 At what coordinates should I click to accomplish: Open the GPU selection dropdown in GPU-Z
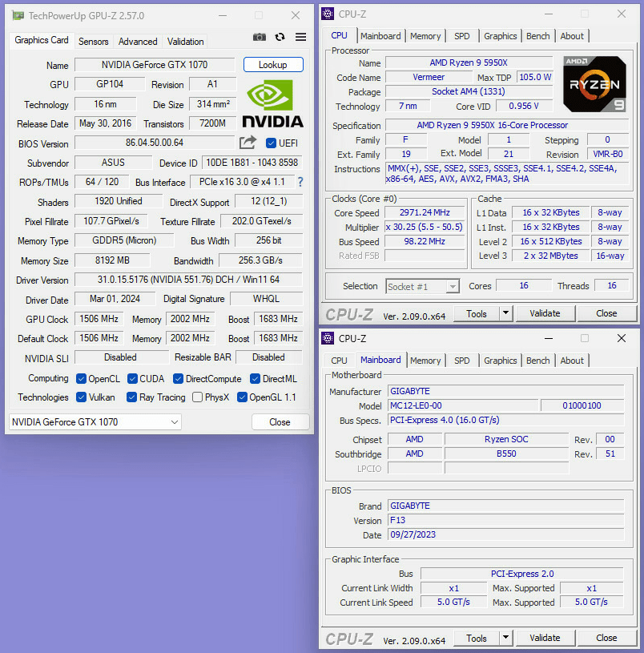[95, 422]
